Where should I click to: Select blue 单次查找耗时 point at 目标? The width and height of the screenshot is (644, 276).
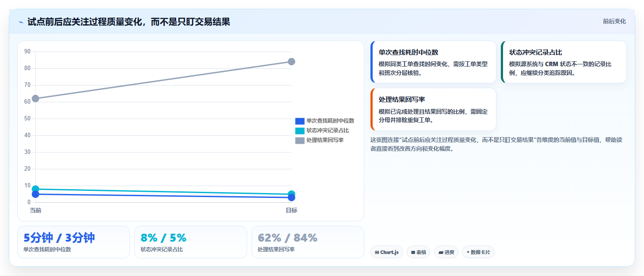[292, 198]
